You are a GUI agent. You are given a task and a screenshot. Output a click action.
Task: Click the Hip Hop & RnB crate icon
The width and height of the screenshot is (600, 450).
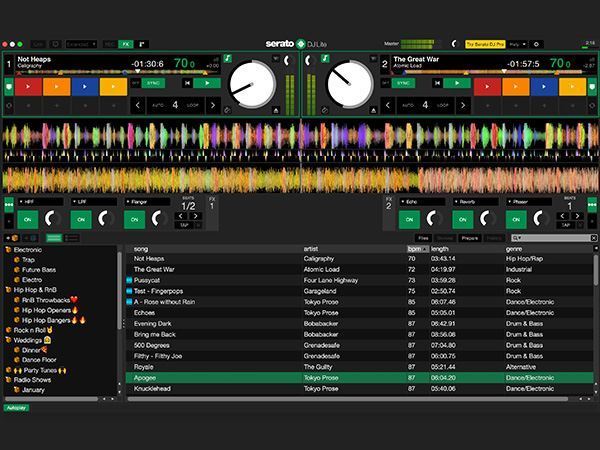8,289
